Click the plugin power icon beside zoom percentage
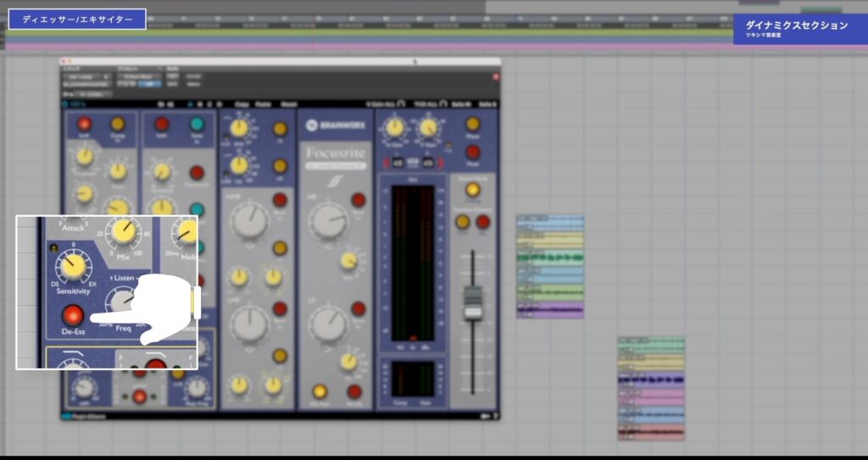Image resolution: width=868 pixels, height=460 pixels. pyautogui.click(x=64, y=104)
